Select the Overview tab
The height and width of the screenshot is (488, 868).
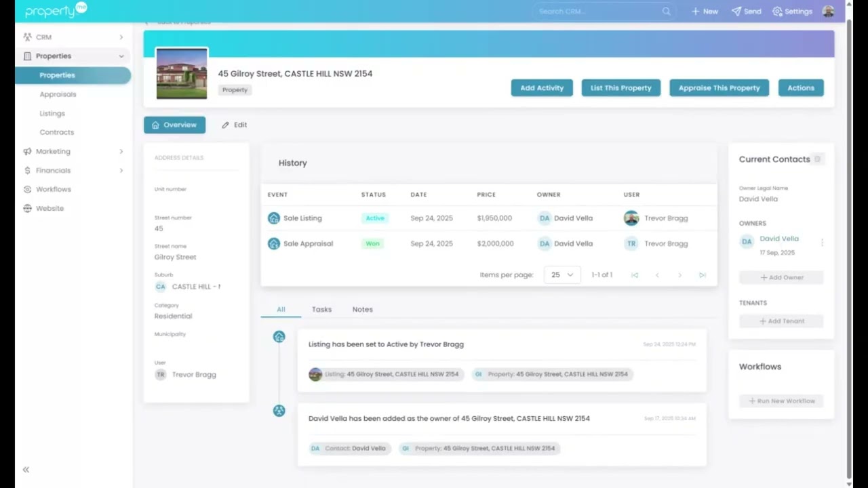click(174, 125)
